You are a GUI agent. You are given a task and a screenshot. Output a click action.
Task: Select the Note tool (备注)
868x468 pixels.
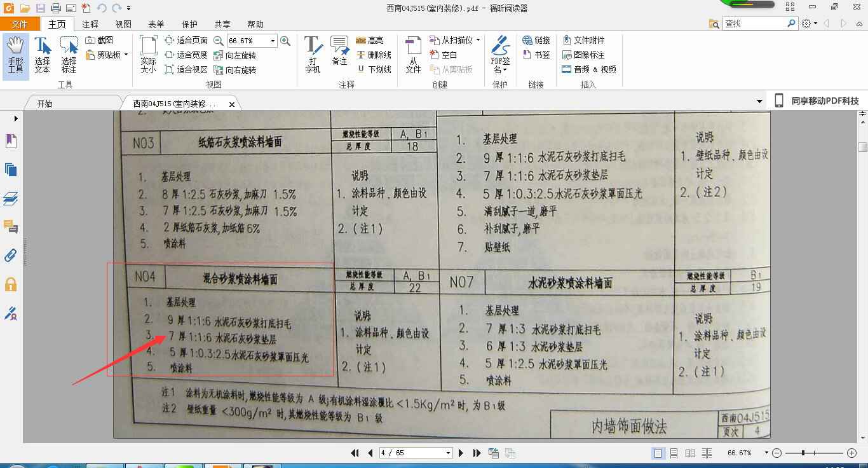339,51
